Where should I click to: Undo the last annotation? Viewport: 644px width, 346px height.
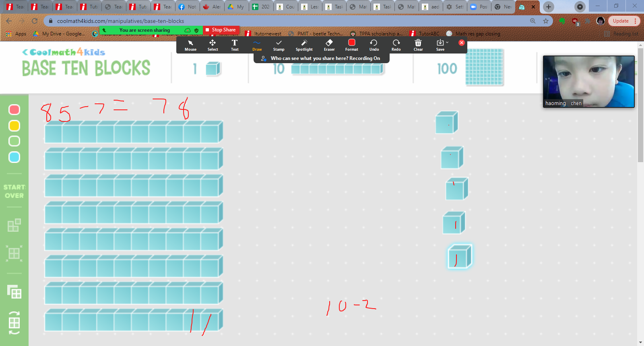pyautogui.click(x=374, y=45)
